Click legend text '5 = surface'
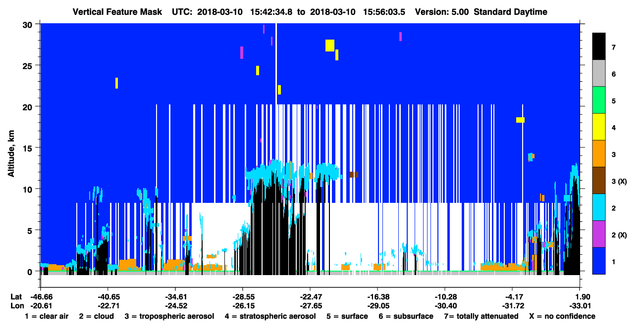Viewport: 644px width, 330px height. coord(347,316)
